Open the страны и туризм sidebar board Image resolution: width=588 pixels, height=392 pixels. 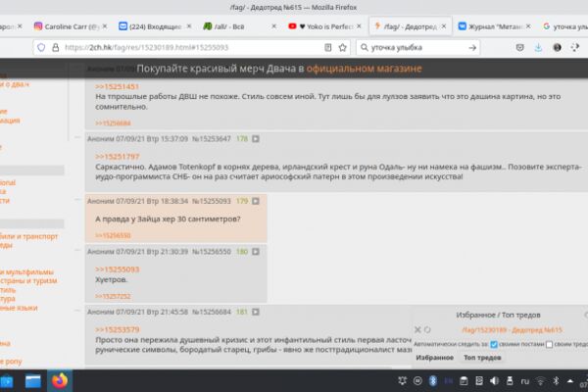tap(28, 280)
